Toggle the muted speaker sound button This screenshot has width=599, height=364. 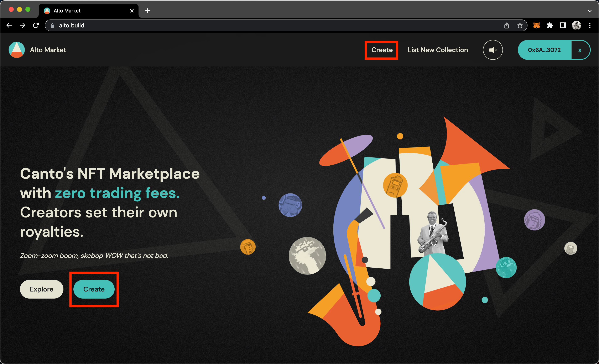(x=493, y=50)
